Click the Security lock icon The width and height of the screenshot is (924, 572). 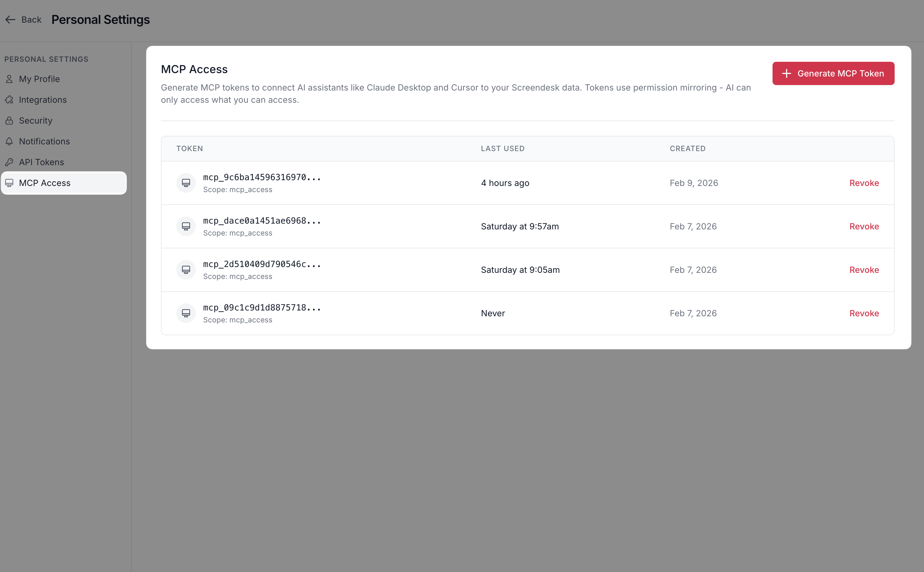click(9, 121)
